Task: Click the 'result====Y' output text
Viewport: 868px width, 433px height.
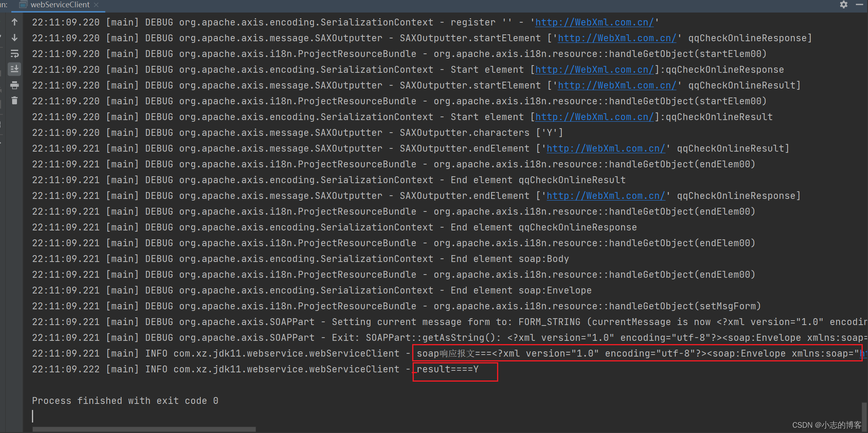Action: tap(448, 369)
